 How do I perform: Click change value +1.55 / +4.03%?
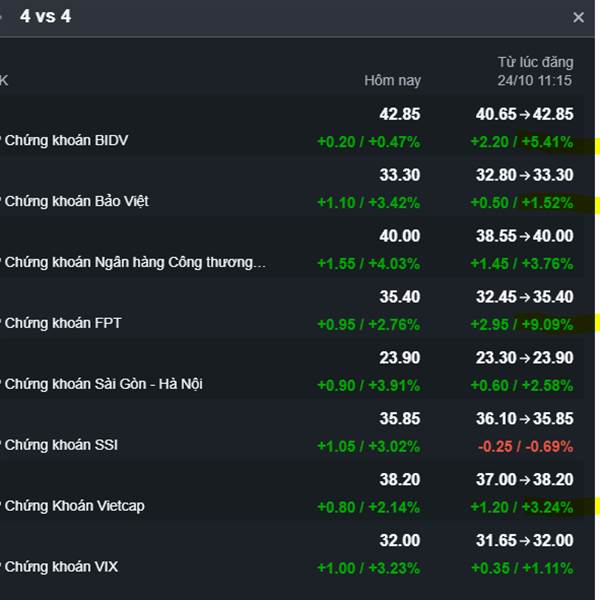(x=369, y=264)
